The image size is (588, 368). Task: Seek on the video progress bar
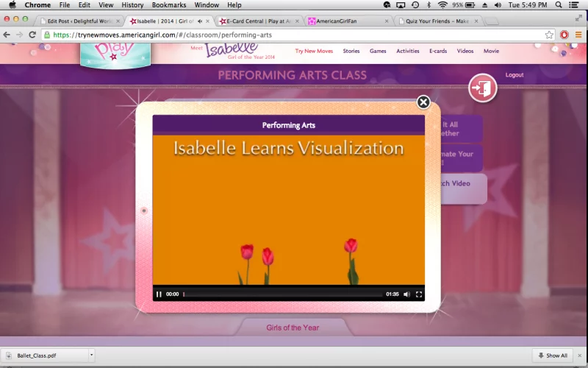(283, 294)
